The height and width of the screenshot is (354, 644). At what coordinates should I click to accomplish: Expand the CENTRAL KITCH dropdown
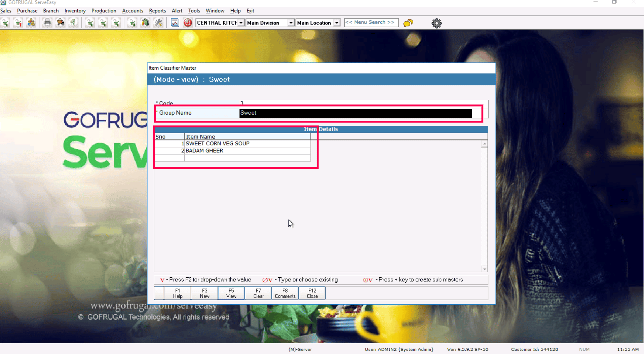point(241,23)
